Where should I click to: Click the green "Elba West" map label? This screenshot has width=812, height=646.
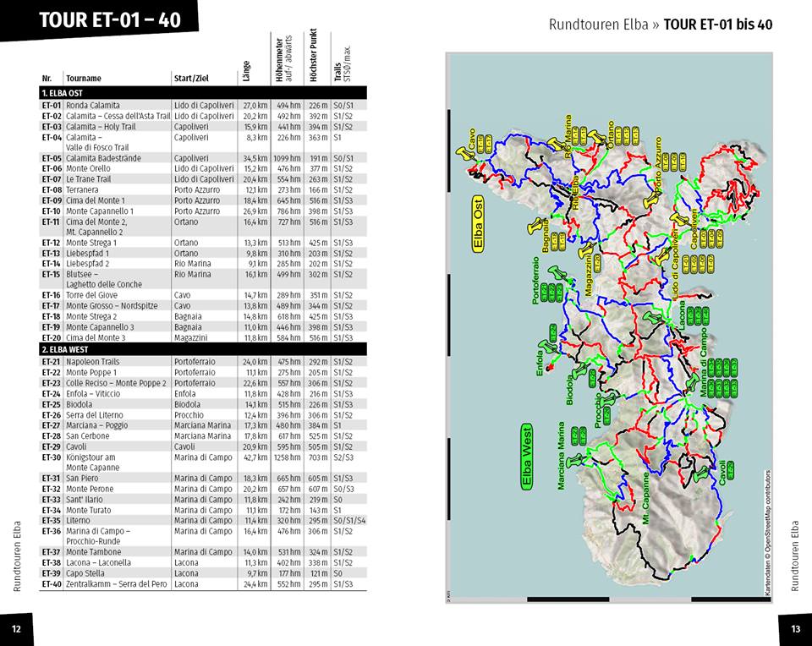pyautogui.click(x=527, y=457)
